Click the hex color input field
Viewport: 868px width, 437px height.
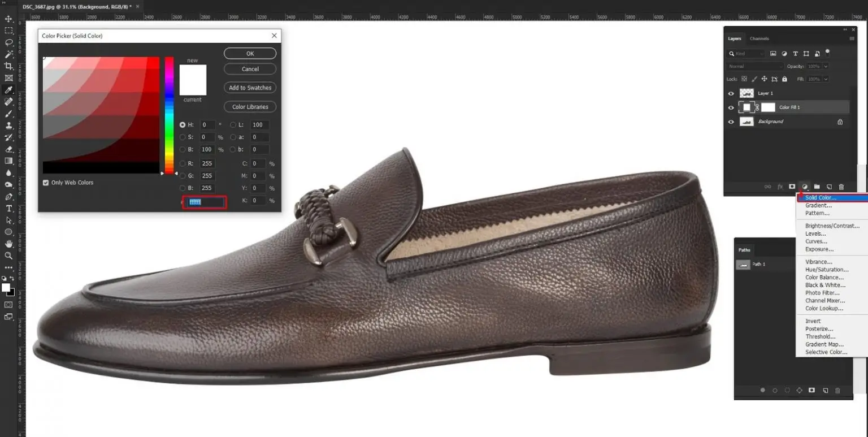pos(205,202)
